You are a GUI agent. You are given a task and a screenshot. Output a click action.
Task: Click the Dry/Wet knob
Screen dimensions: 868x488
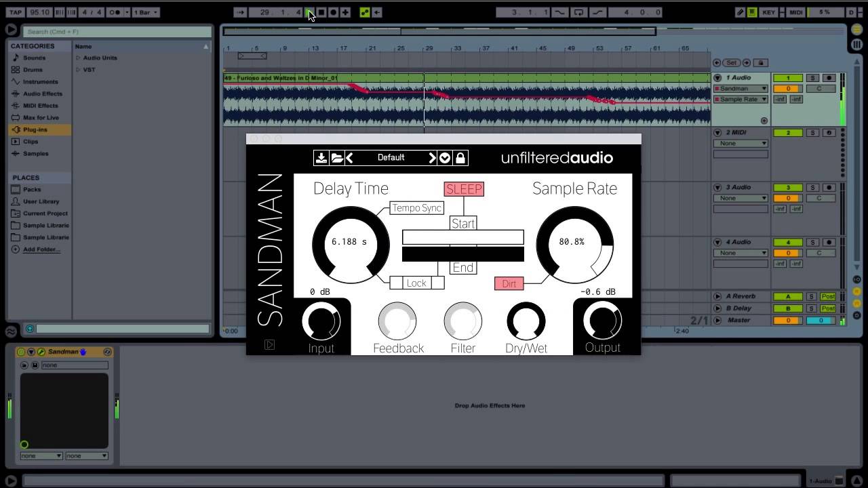[x=526, y=321]
